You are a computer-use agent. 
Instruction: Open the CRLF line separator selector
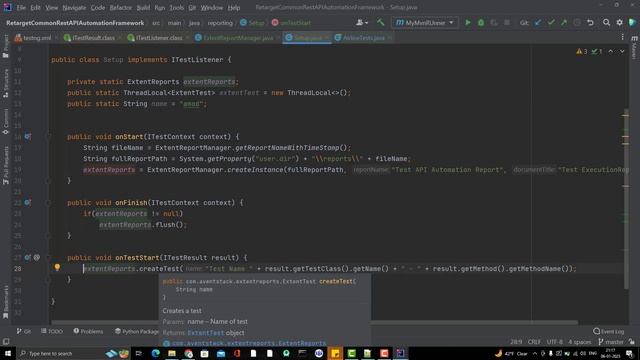point(534,342)
